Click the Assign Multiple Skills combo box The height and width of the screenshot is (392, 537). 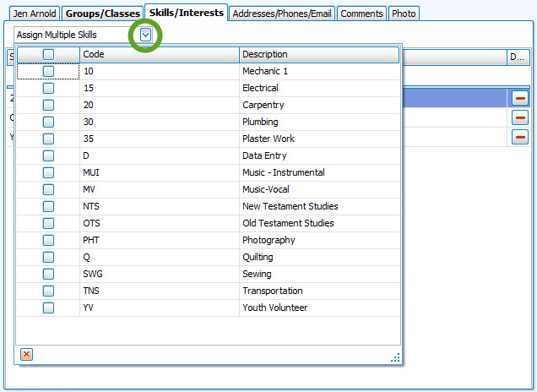[74, 35]
